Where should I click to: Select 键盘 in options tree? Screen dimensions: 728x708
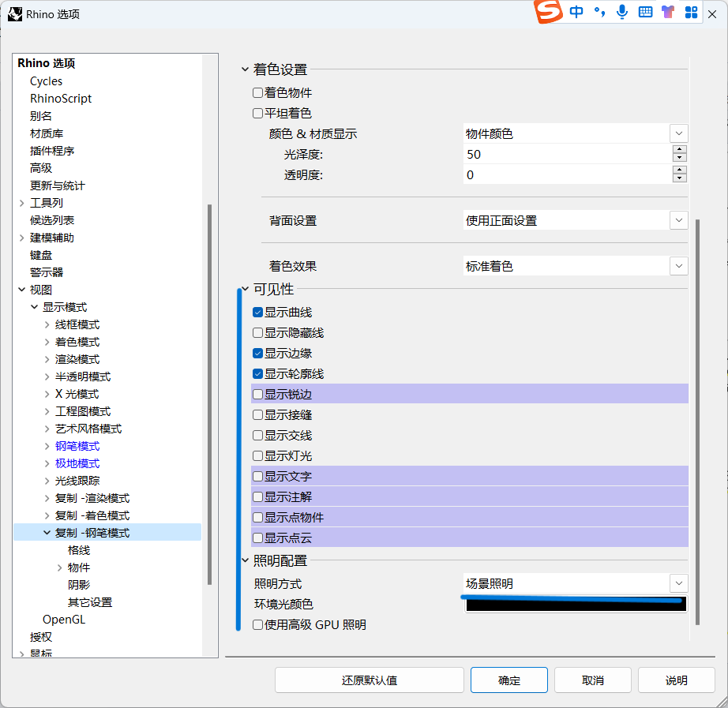pos(41,255)
